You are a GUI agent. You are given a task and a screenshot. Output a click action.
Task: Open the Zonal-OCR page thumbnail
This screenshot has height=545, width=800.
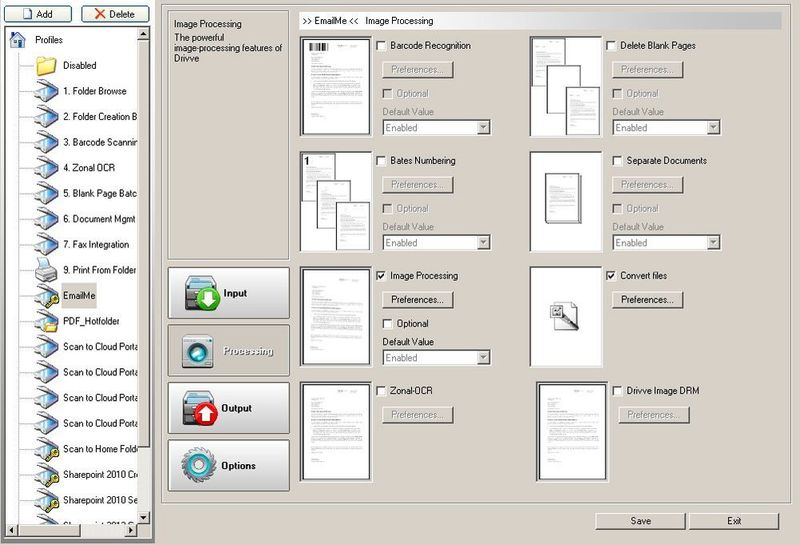tap(336, 432)
